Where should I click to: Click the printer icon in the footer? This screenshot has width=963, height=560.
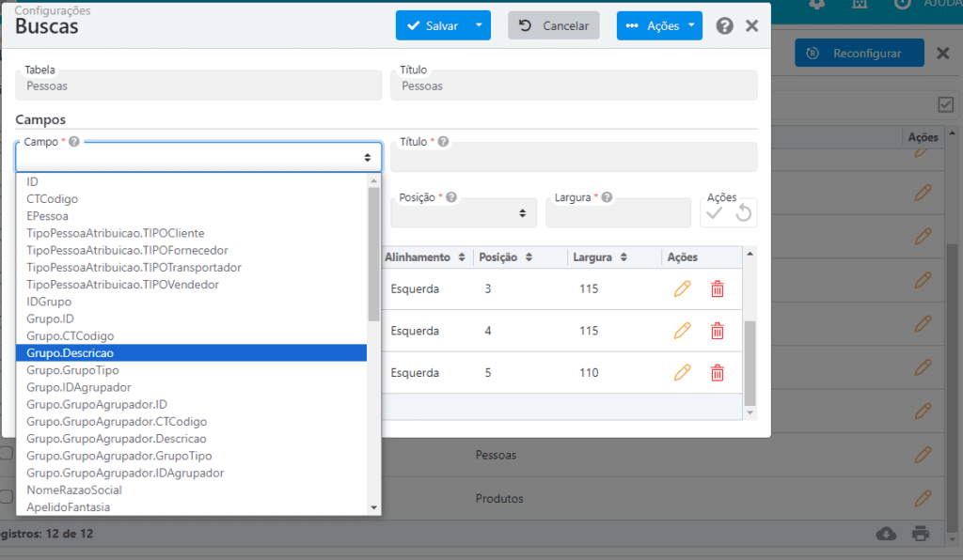pyautogui.click(x=921, y=534)
